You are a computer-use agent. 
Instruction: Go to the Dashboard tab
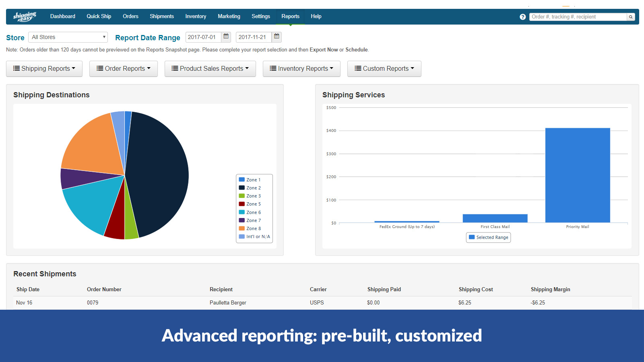point(62,16)
